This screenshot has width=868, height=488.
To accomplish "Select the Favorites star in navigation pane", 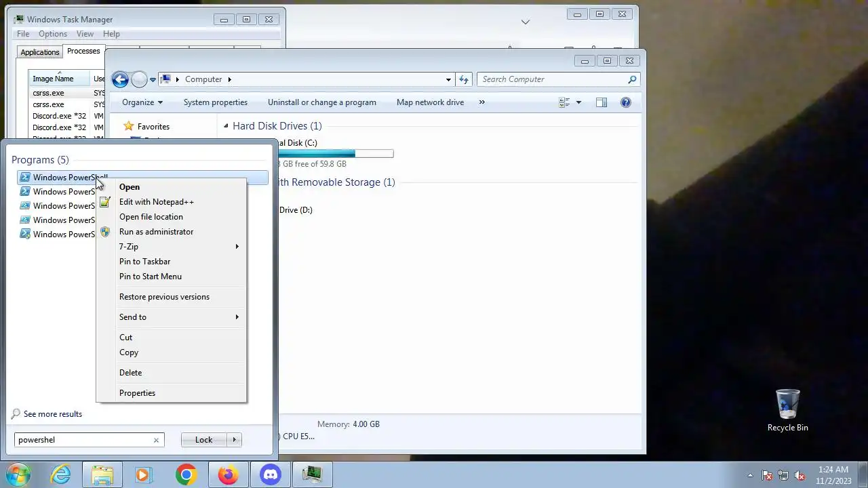I will click(128, 127).
